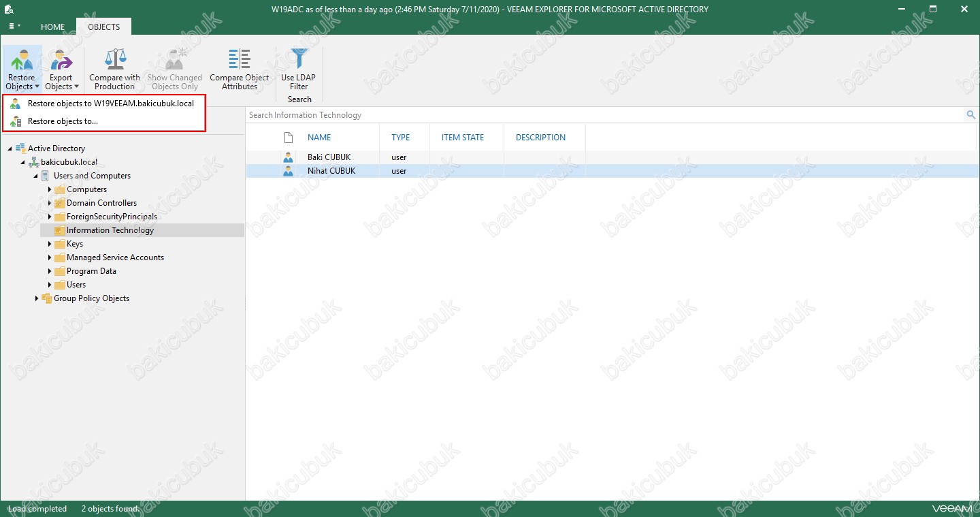Switch to the OBJECTS tab
The image size is (980, 517).
(103, 27)
